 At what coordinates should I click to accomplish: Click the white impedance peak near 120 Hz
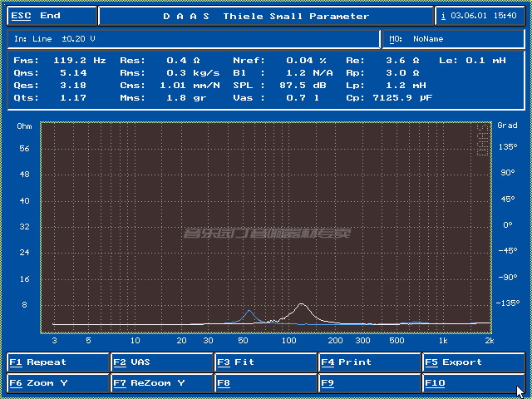pyautogui.click(x=301, y=305)
